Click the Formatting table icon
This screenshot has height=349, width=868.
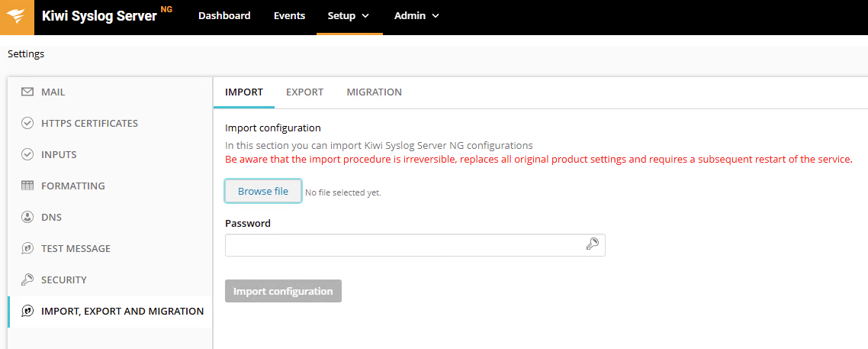coord(27,186)
